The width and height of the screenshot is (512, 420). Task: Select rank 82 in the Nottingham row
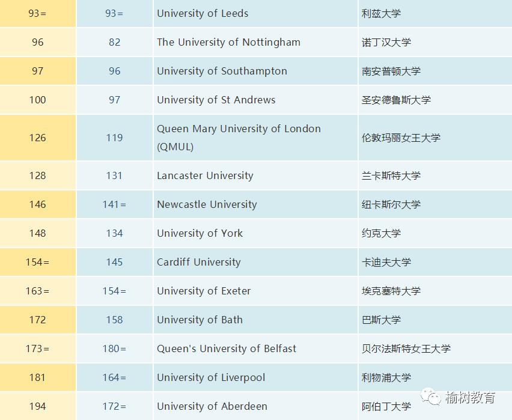point(114,42)
